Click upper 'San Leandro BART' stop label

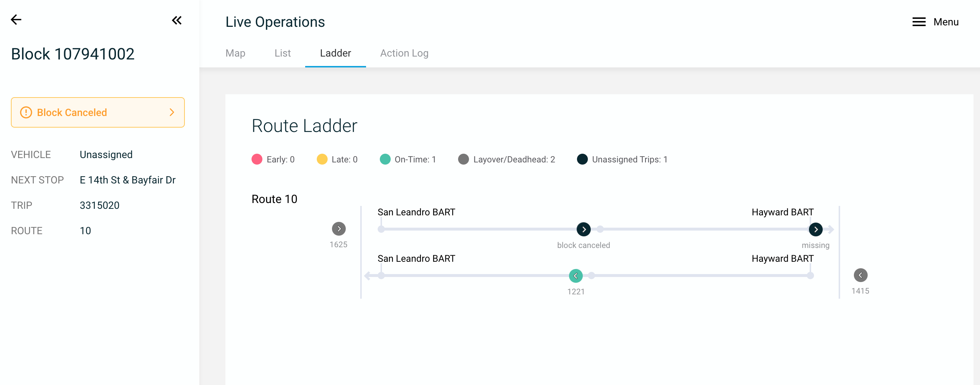(x=416, y=212)
